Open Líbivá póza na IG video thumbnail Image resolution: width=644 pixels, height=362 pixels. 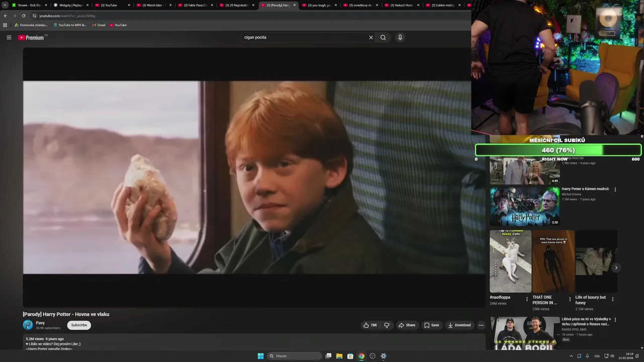click(x=525, y=333)
